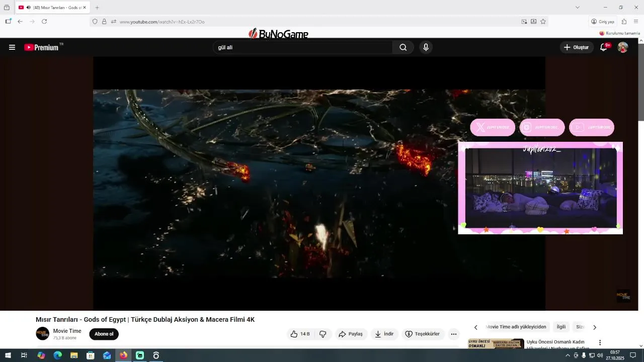The height and width of the screenshot is (362, 644).
Task: Open the Movie Time channel name link
Action: click(x=67, y=331)
